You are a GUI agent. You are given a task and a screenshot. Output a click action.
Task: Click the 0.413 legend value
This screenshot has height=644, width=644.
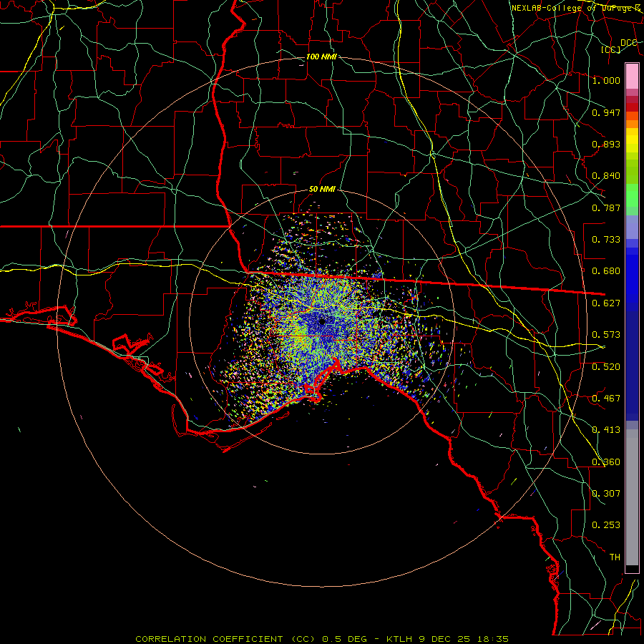[x=606, y=430]
